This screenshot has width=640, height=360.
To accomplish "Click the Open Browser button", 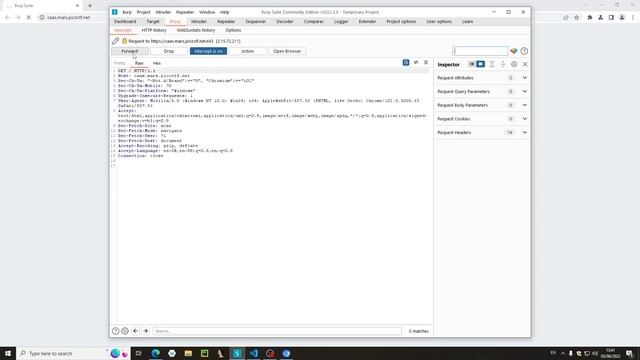I will [287, 51].
